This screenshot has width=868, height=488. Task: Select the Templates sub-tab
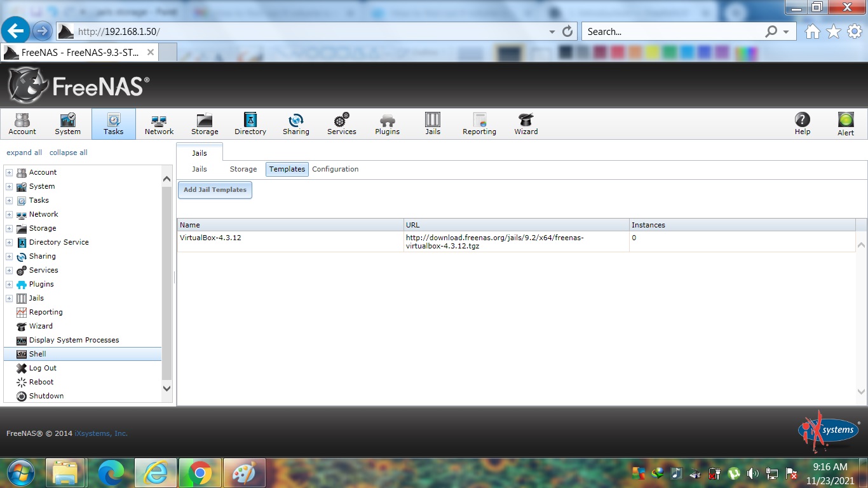(x=287, y=169)
